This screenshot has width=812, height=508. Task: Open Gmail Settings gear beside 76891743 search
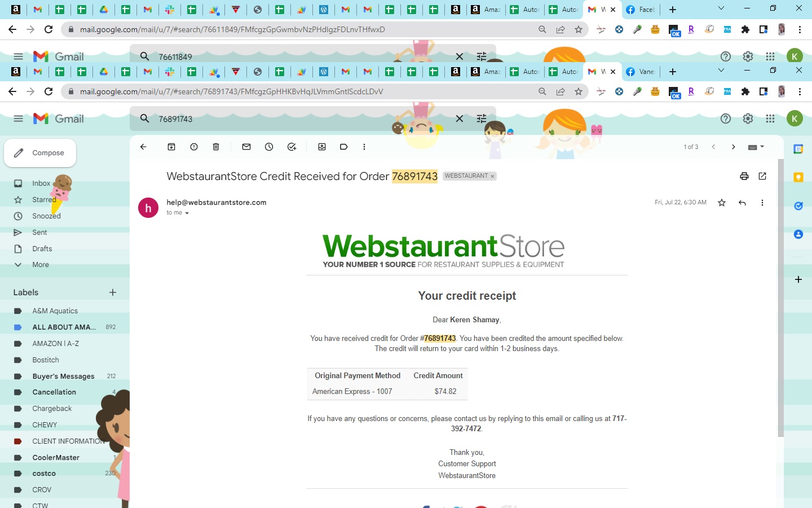pos(748,119)
